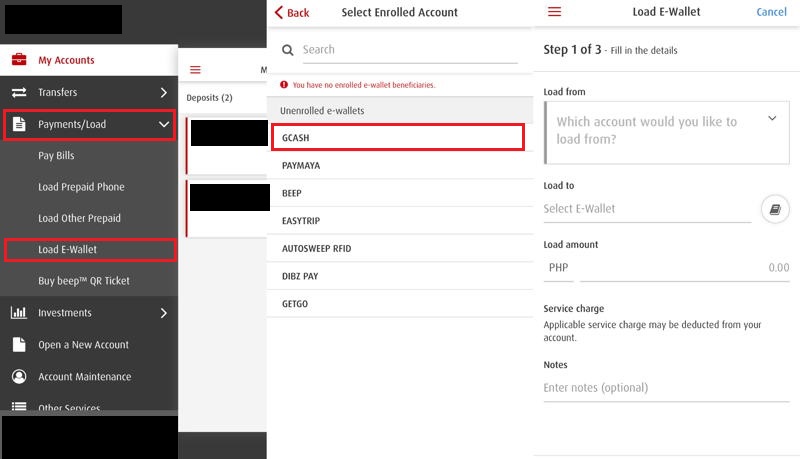Click the Investments chart icon

19,313
